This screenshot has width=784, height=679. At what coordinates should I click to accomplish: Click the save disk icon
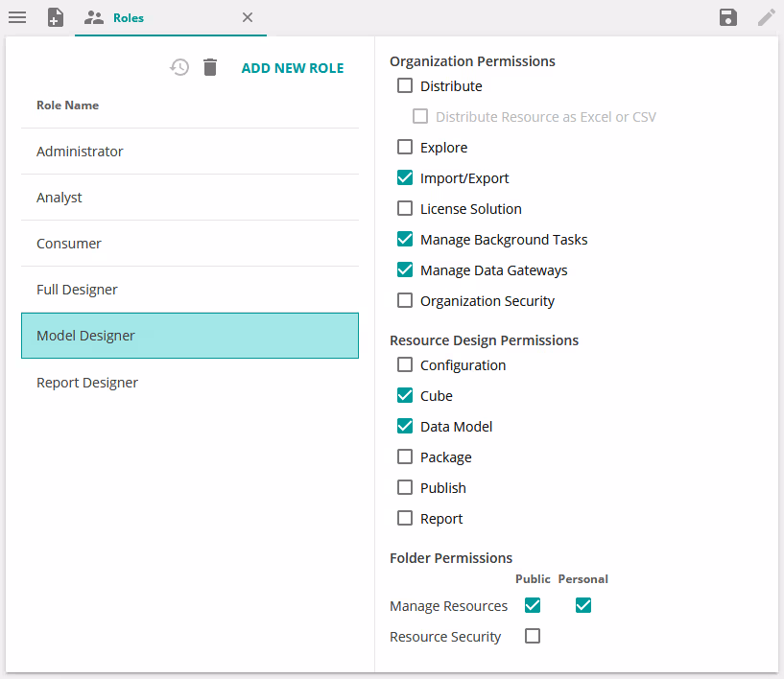pyautogui.click(x=728, y=17)
